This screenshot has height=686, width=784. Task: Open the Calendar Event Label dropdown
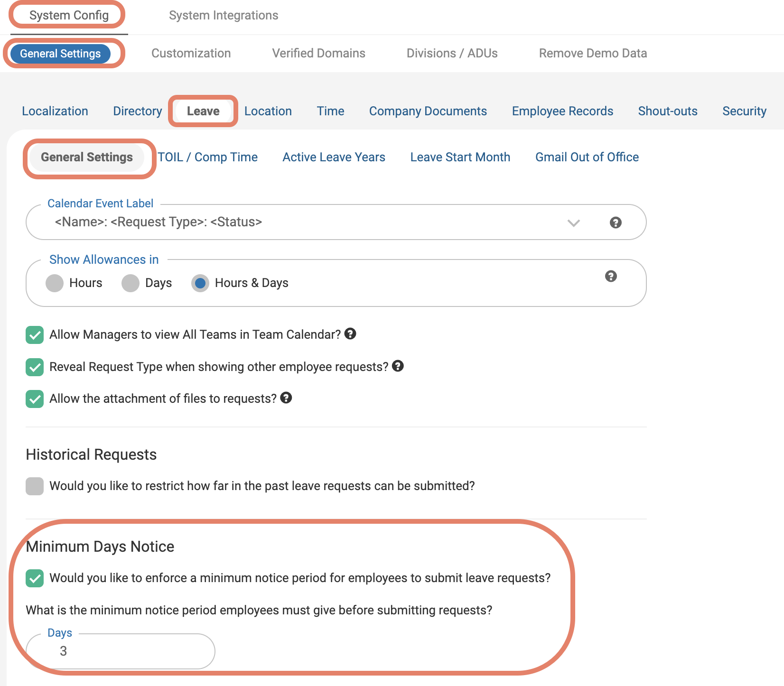pyautogui.click(x=573, y=222)
